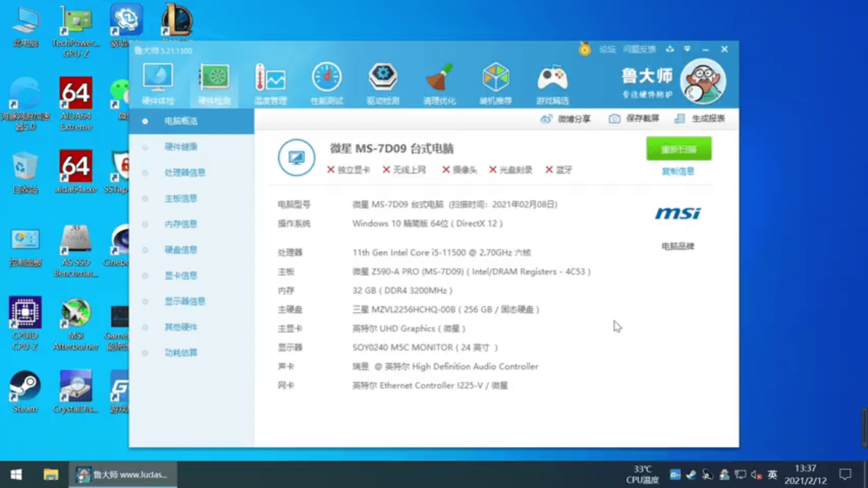Open AS SSD Benchmark desktop shortcut

coord(76,251)
